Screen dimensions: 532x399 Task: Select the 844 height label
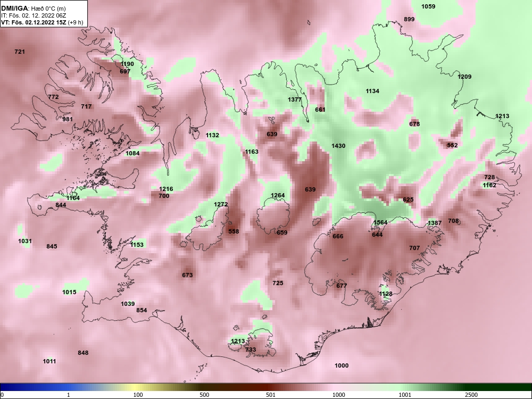61,205
